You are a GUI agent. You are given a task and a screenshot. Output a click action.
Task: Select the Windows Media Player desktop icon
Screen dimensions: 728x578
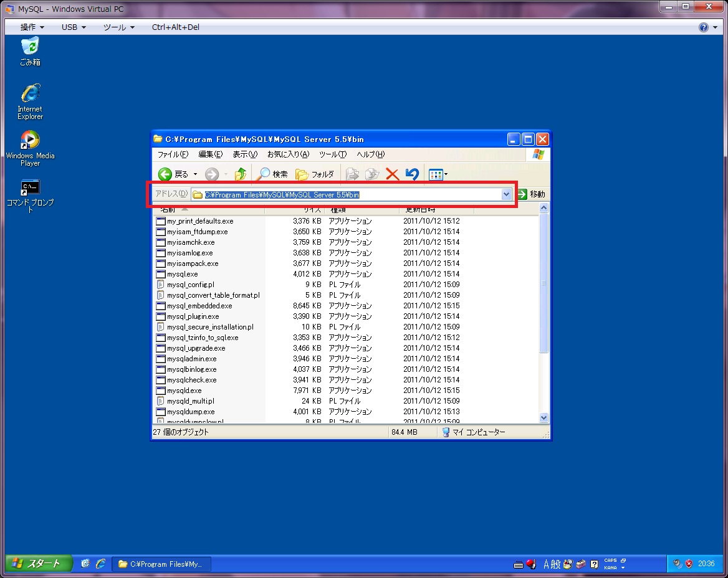pos(30,148)
